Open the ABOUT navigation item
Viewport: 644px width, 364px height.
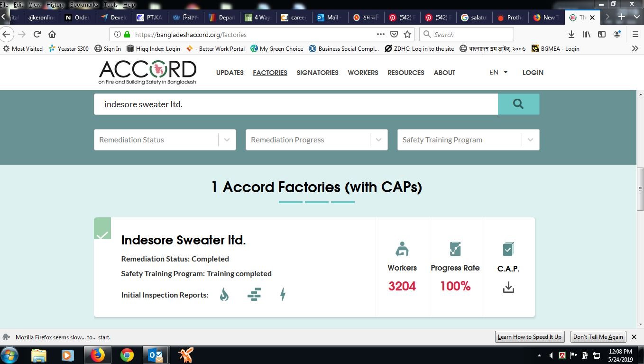click(444, 73)
